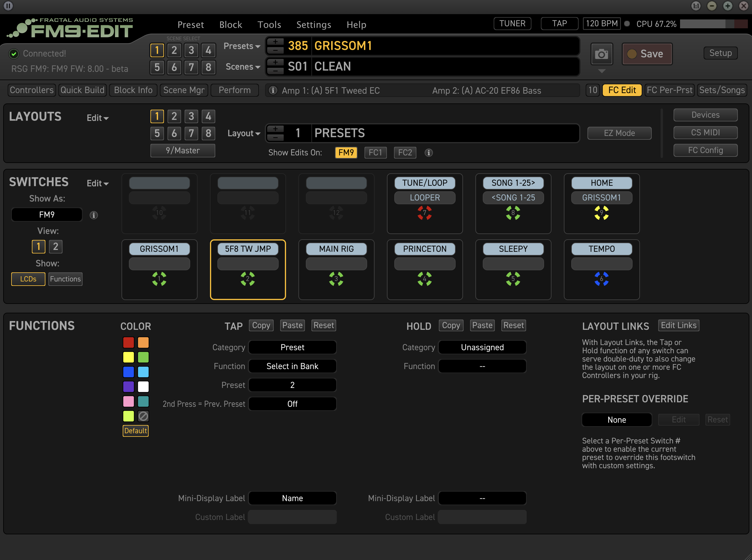
Task: Click the Hold Reset button
Action: click(x=513, y=325)
